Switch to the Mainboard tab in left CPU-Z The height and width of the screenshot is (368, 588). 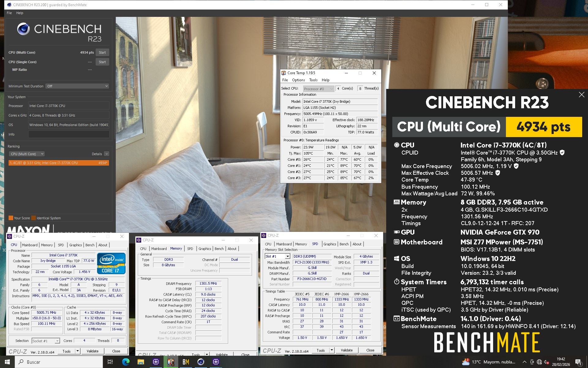pyautogui.click(x=30, y=245)
